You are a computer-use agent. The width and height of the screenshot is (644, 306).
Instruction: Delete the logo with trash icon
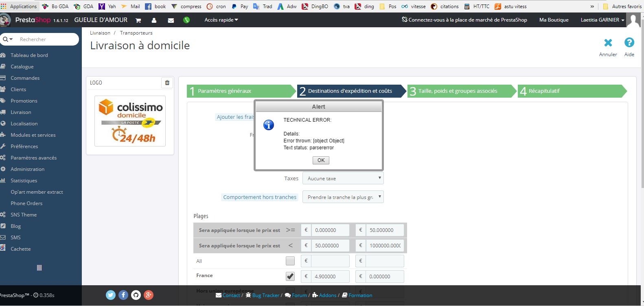coord(167,83)
